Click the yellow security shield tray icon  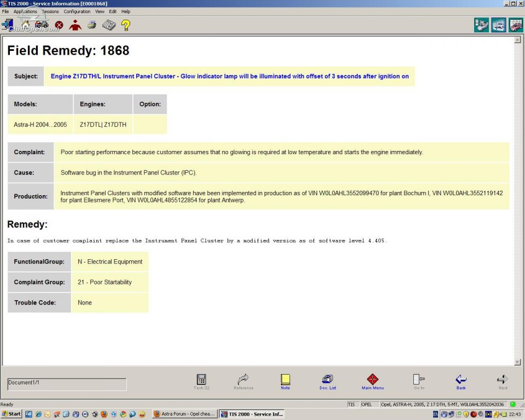click(x=466, y=415)
